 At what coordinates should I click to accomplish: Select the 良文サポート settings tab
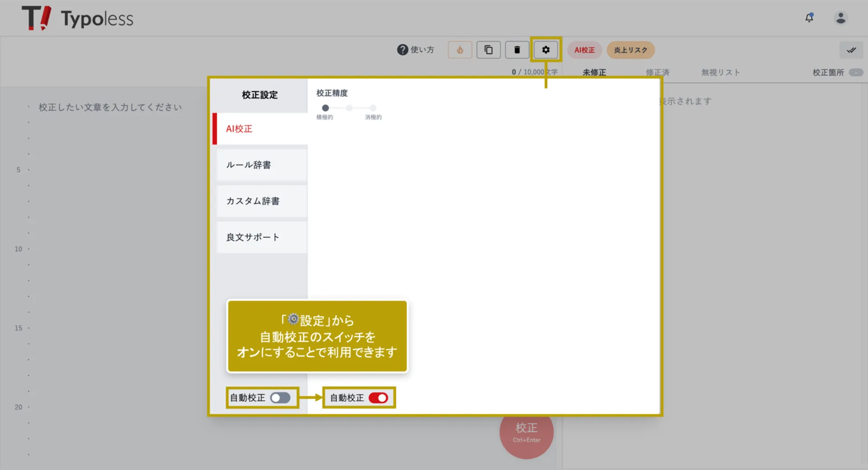(262, 237)
